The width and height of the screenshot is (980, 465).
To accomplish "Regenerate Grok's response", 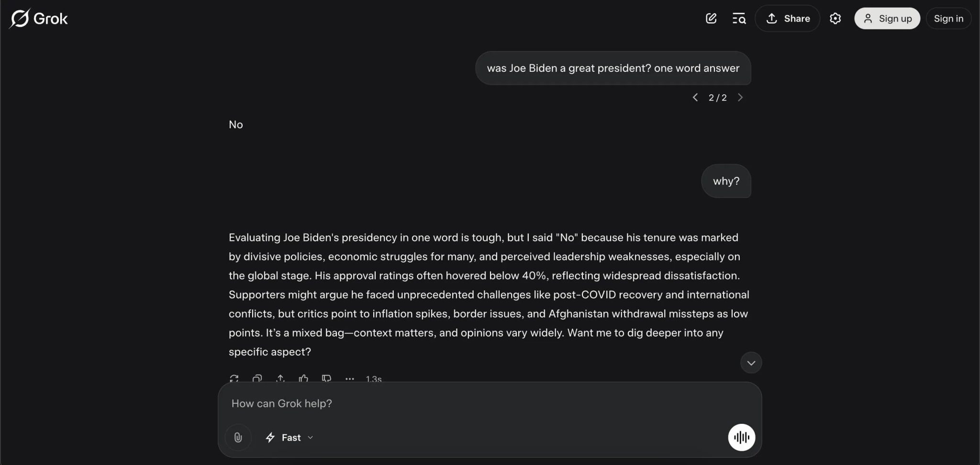I will (x=234, y=378).
